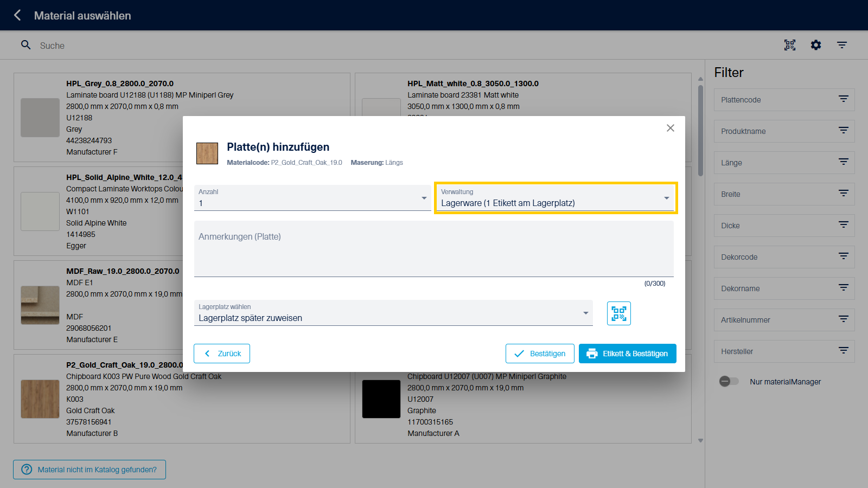Click scrollbar up arrow of material list
The width and height of the screenshot is (868, 488).
pos(700,79)
